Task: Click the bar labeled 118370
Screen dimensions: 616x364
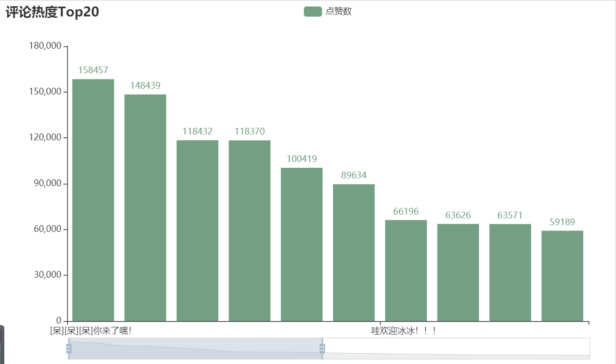Action: [x=250, y=230]
